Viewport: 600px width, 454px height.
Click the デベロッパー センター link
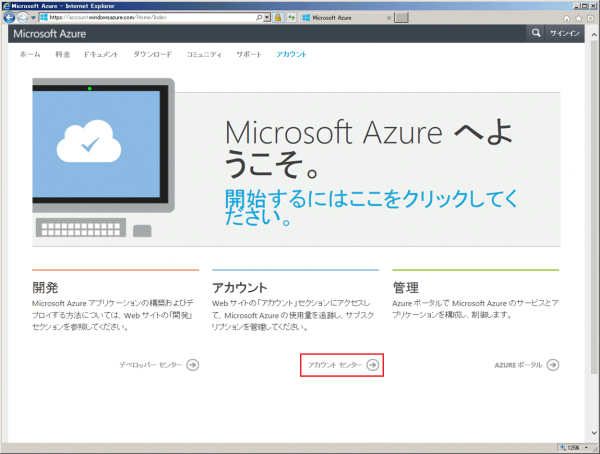click(150, 365)
